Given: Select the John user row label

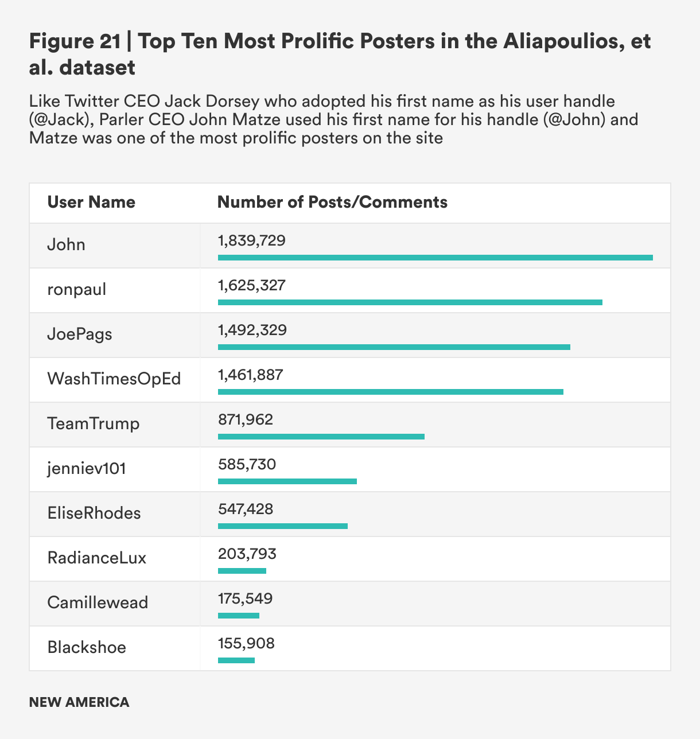Looking at the screenshot, I should point(66,244).
